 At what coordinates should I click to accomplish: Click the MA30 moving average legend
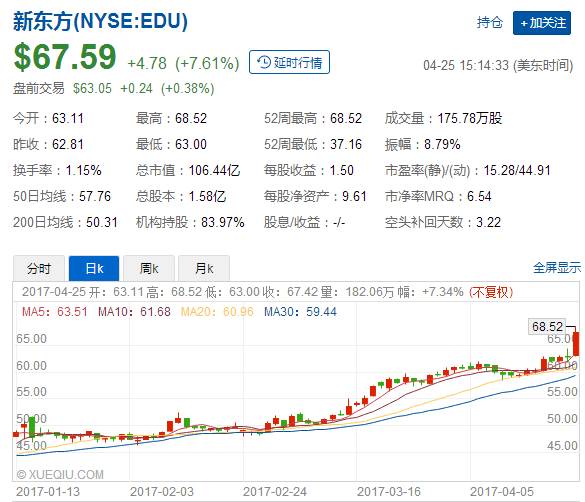(x=300, y=312)
